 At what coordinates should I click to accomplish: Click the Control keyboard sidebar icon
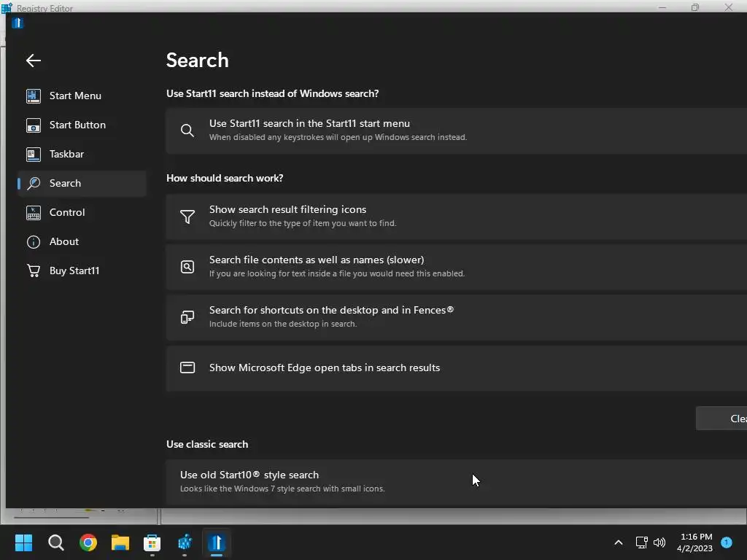(x=34, y=213)
